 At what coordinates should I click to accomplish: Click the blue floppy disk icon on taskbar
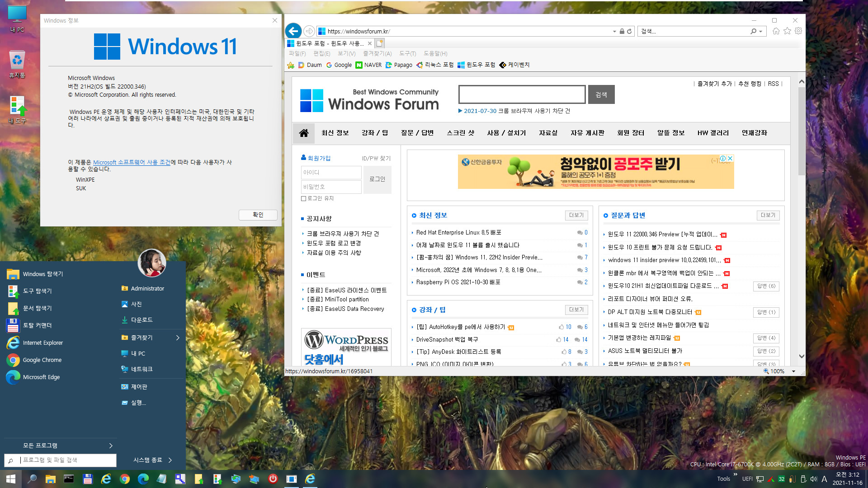click(x=88, y=479)
